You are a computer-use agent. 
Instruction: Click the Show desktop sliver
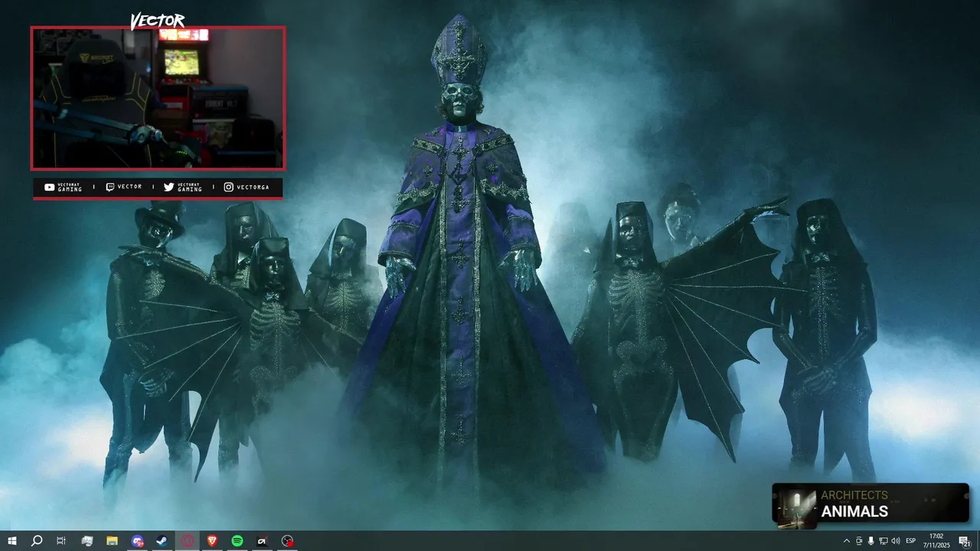(978, 541)
